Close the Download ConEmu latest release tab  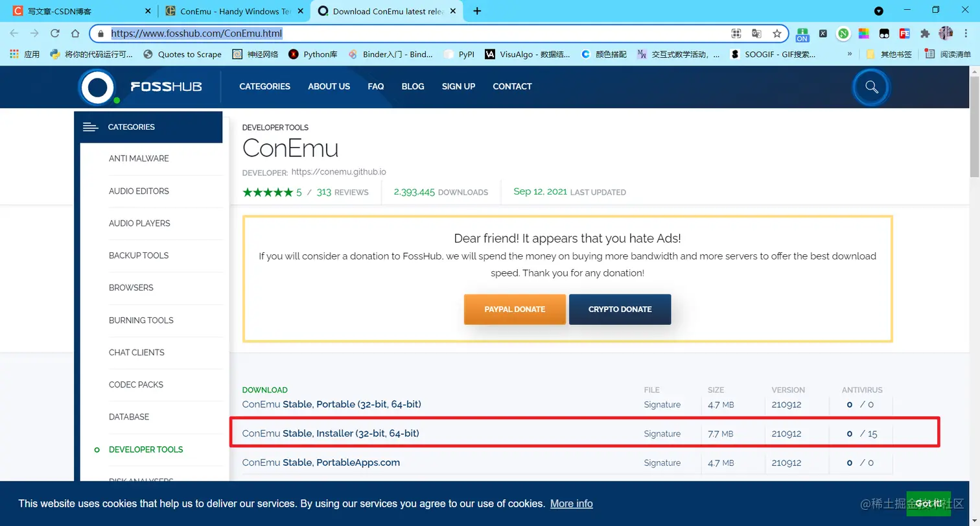(454, 11)
